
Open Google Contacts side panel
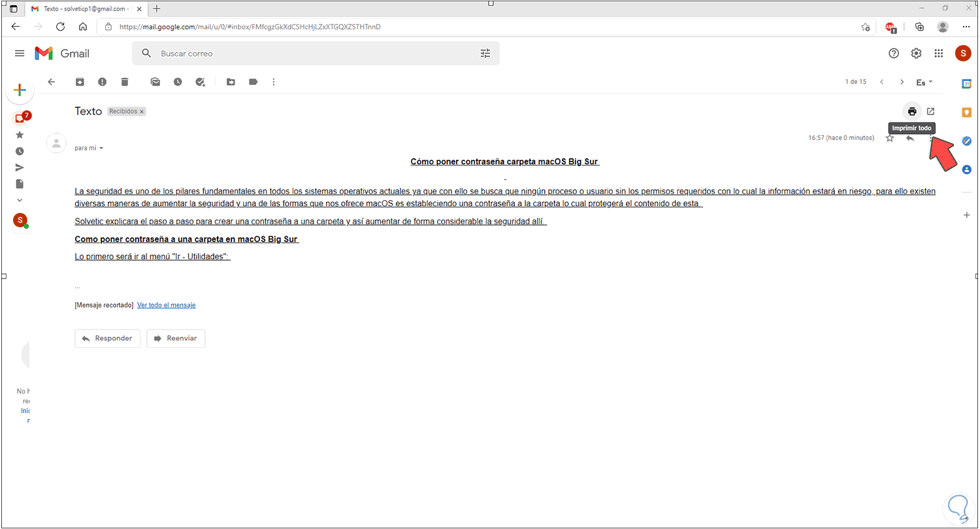click(967, 169)
